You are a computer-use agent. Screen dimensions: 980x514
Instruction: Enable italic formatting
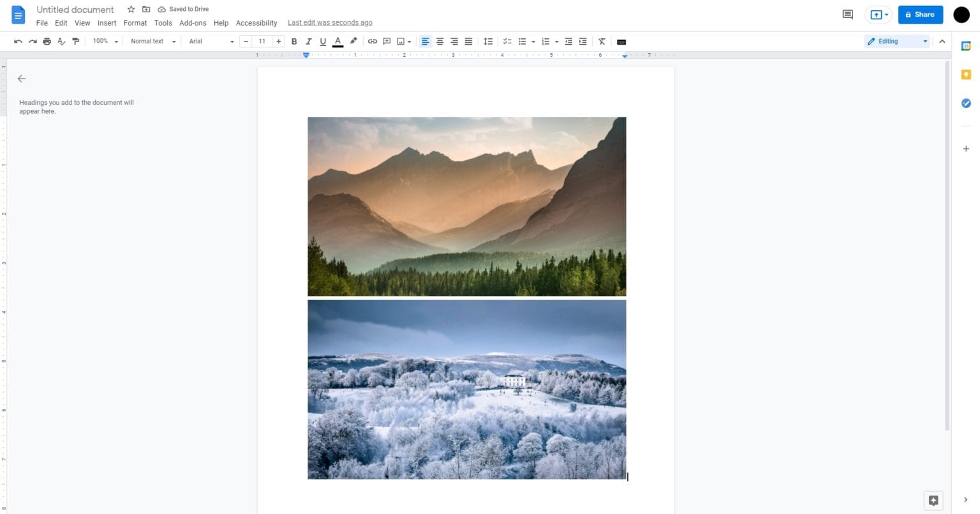pyautogui.click(x=309, y=41)
